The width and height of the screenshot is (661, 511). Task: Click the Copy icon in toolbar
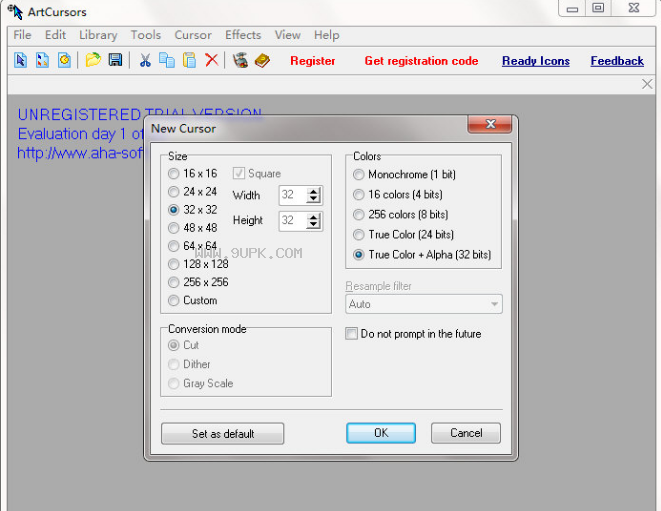167,60
